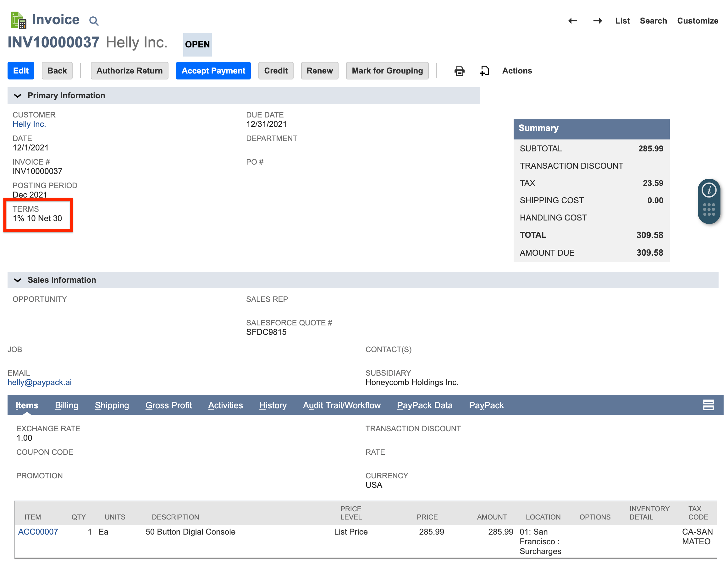The image size is (728, 566).
Task: Switch to the Billing tab
Action: [66, 405]
